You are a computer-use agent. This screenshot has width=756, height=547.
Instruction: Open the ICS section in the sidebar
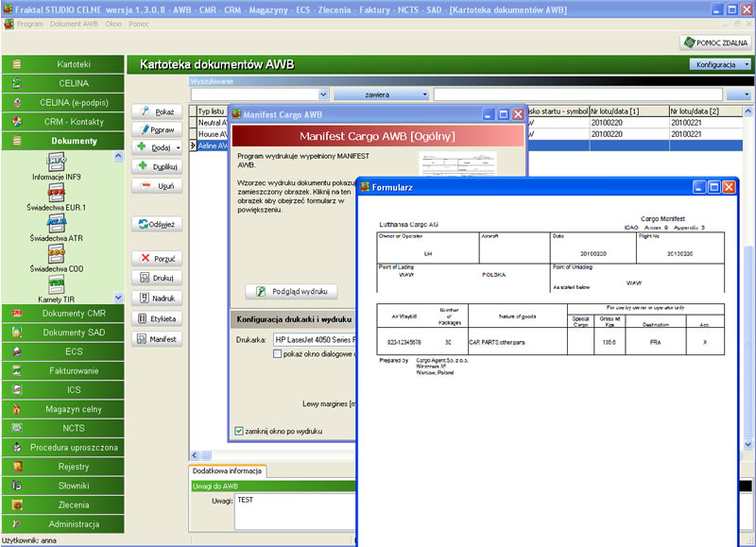pyautogui.click(x=63, y=390)
